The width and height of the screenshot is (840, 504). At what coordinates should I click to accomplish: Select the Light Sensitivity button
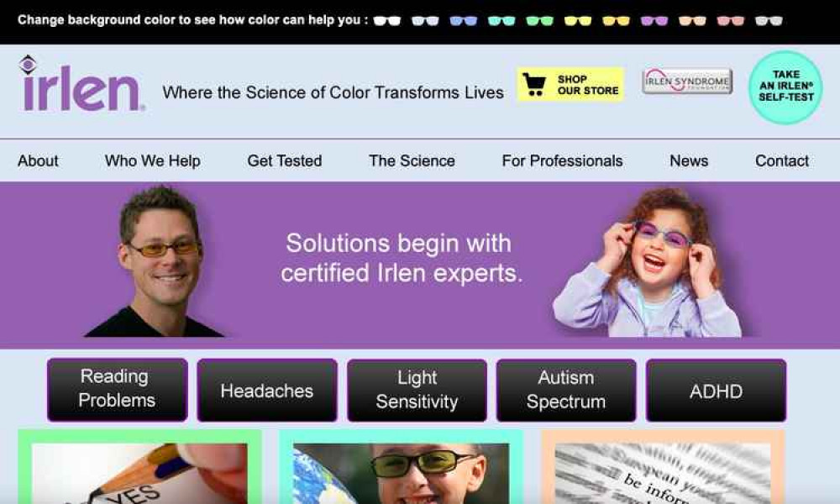click(417, 390)
